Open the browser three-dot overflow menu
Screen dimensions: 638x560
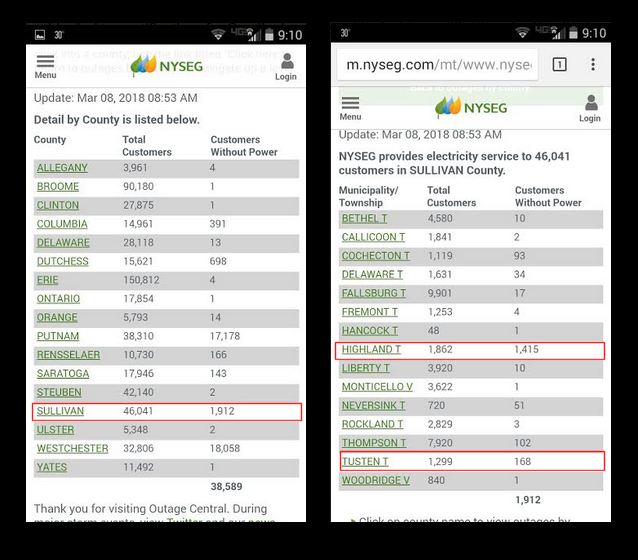[x=593, y=64]
